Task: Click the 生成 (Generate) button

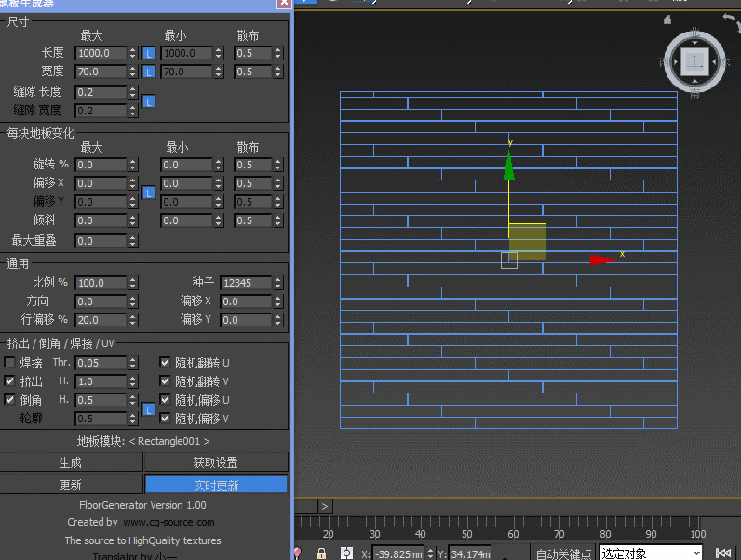Action: 71,462
